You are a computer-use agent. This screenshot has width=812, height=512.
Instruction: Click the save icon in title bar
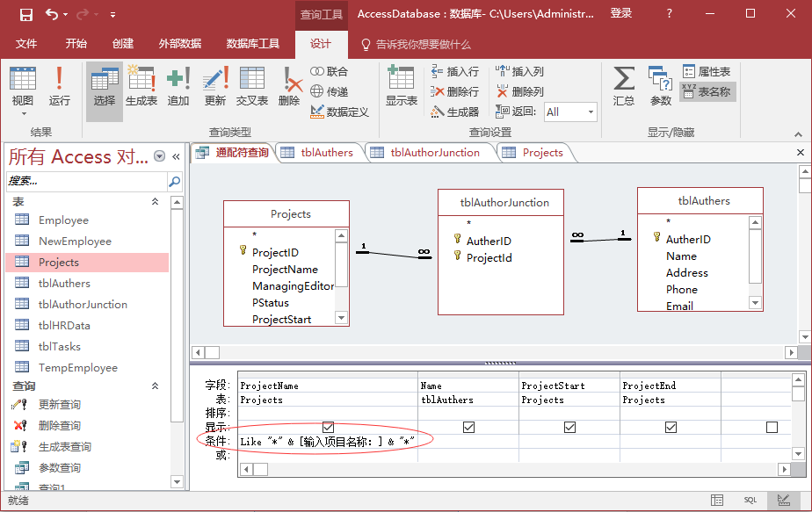25,14
